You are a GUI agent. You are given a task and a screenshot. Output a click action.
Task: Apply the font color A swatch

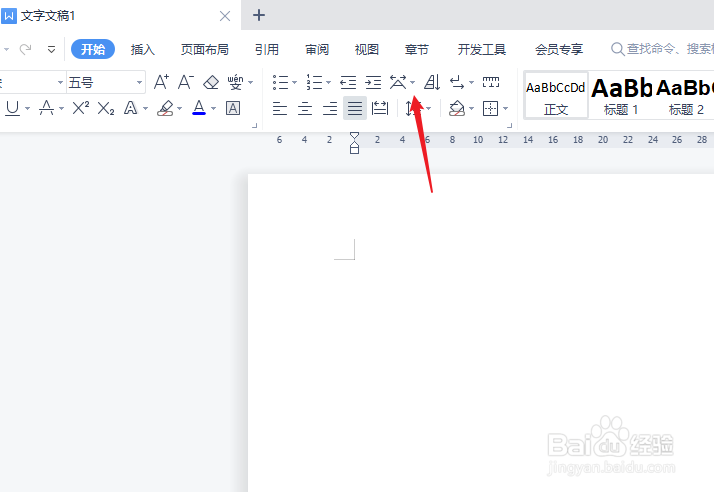[199, 108]
